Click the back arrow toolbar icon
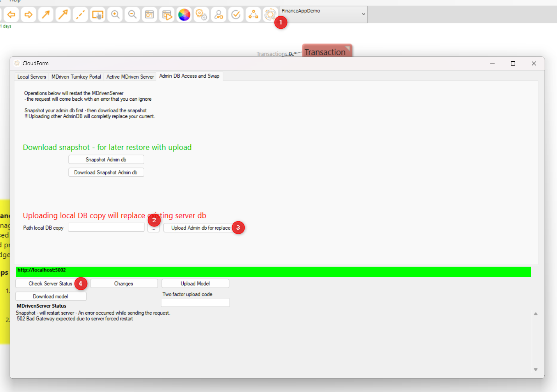The width and height of the screenshot is (557, 392). [x=11, y=15]
